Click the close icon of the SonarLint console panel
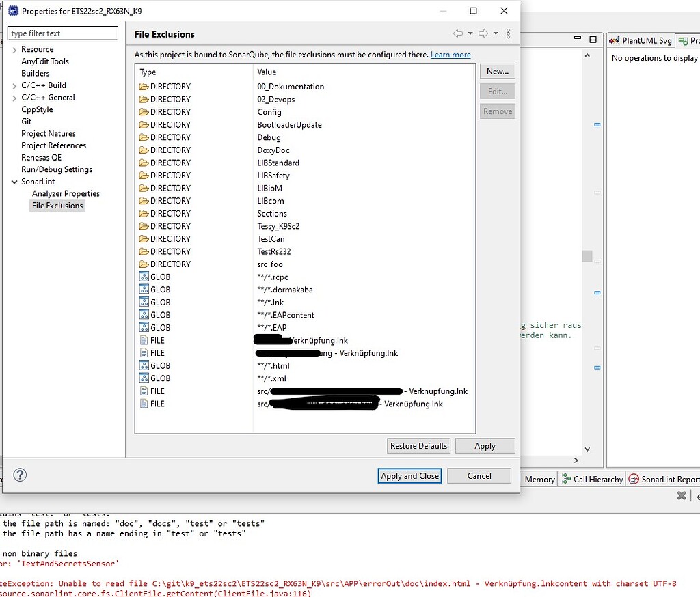This screenshot has width=700, height=597. (x=681, y=495)
